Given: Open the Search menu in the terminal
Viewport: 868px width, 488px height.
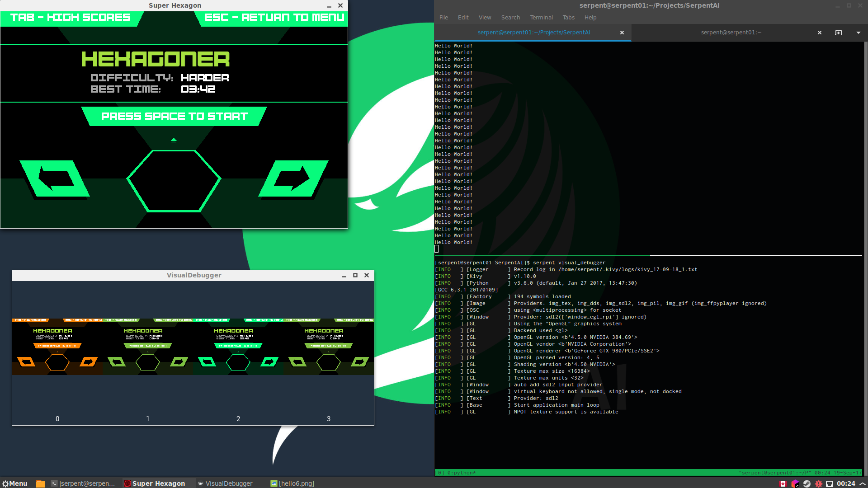Looking at the screenshot, I should click(x=510, y=17).
